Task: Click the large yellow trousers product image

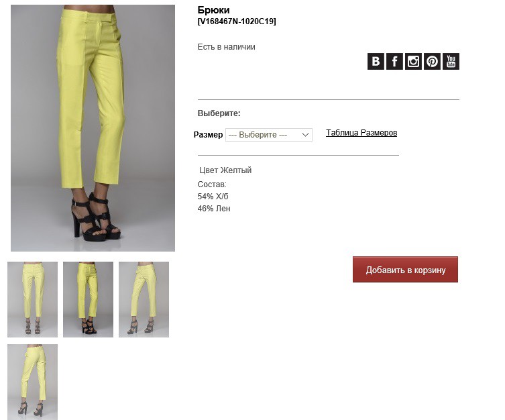Action: click(93, 128)
